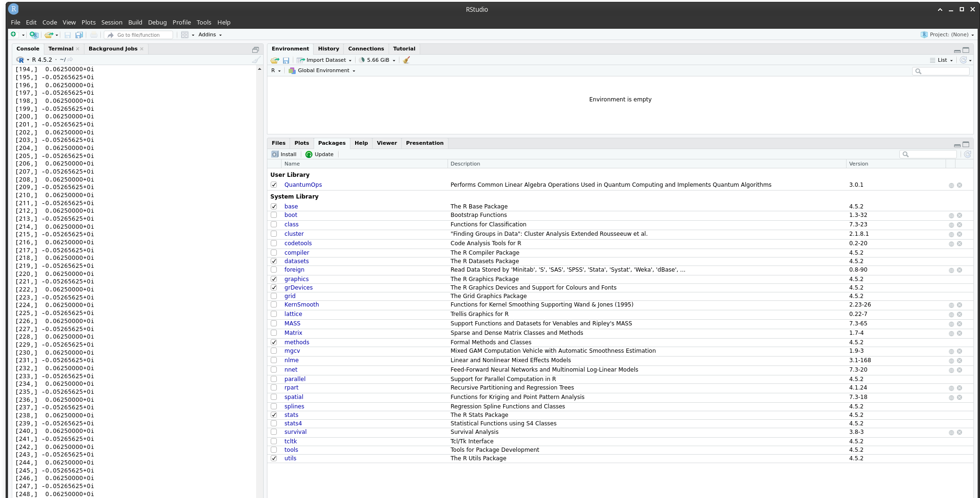Screen dimensions: 980x498
Task: Browse the cluster package on the web
Action: (951, 234)
